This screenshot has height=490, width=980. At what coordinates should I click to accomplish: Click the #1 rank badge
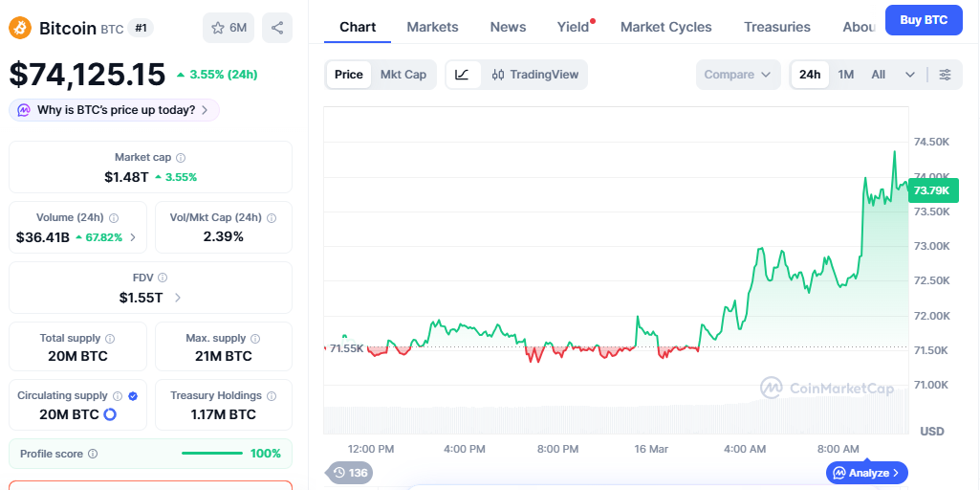141,28
